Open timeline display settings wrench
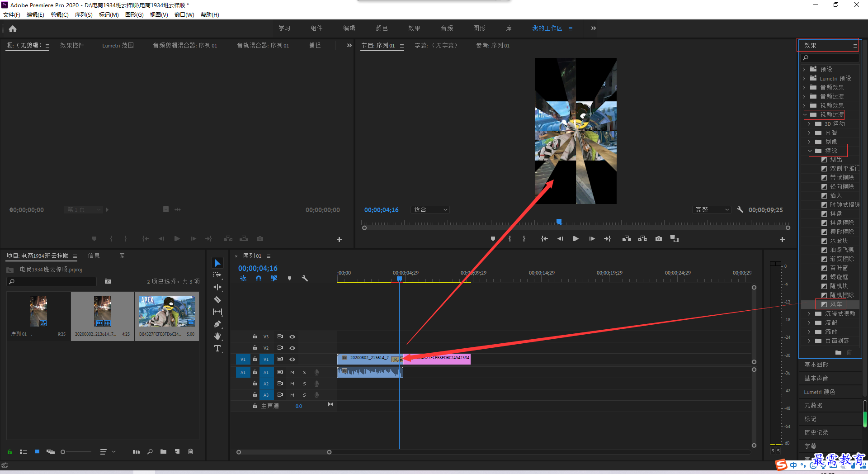The width and height of the screenshot is (868, 474). tap(305, 279)
